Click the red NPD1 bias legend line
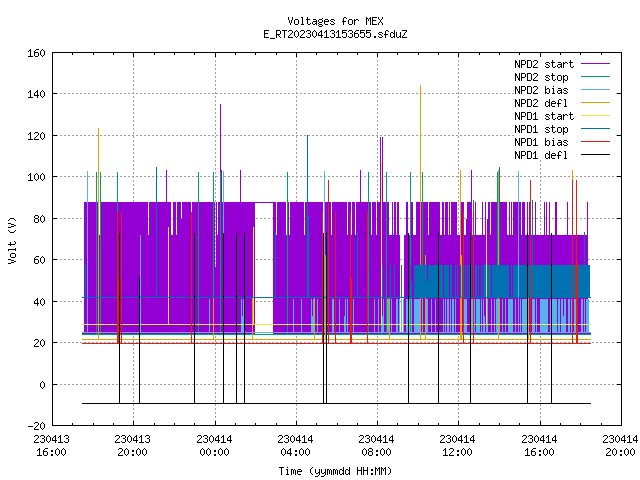The height and width of the screenshot is (480, 640). pyautogui.click(x=595, y=142)
